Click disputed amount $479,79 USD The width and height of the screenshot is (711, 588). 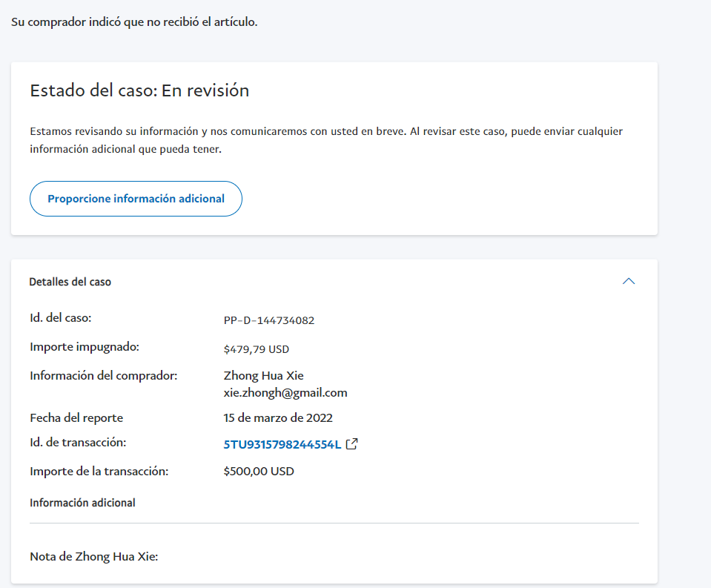click(x=257, y=349)
